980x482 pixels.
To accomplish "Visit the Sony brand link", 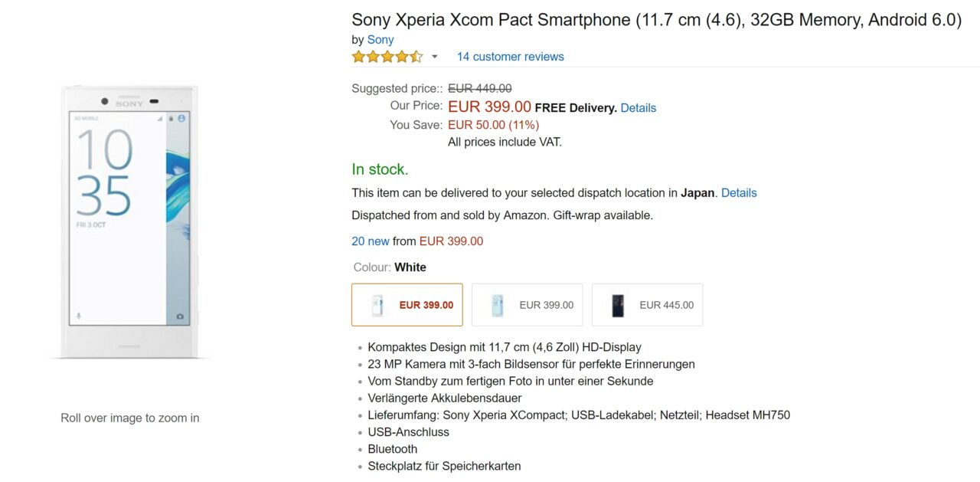I will [x=381, y=40].
